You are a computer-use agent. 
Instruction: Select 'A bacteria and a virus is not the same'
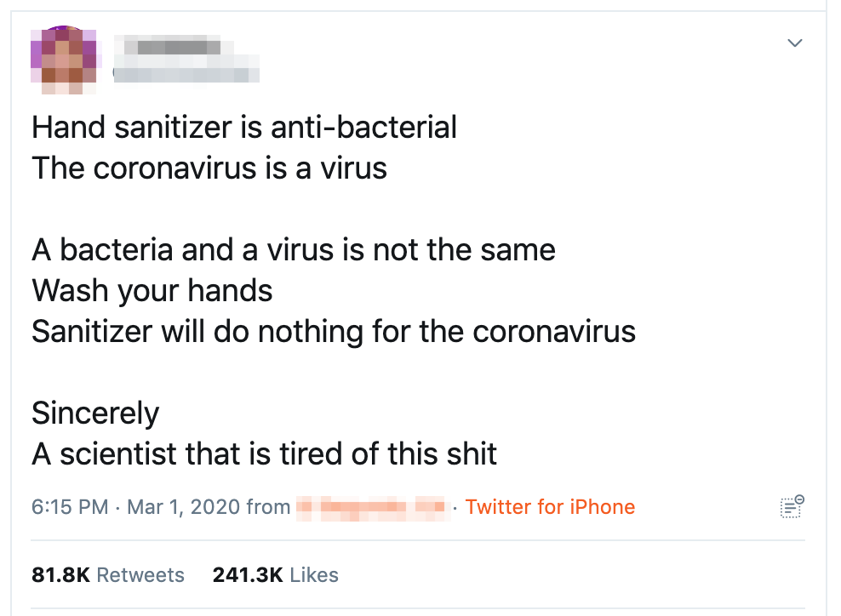[x=294, y=250]
